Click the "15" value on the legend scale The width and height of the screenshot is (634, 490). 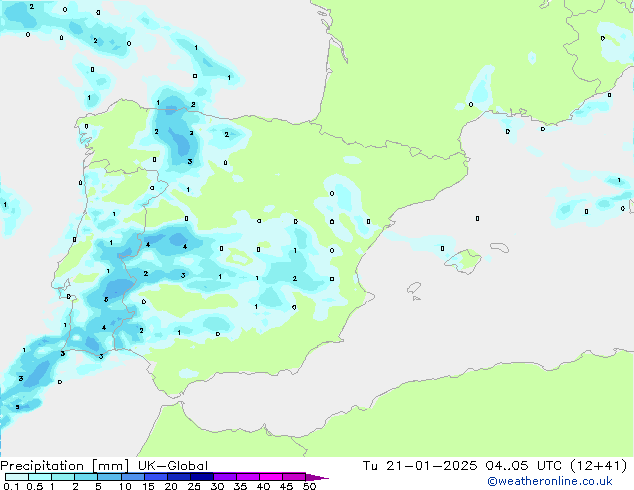click(x=147, y=486)
